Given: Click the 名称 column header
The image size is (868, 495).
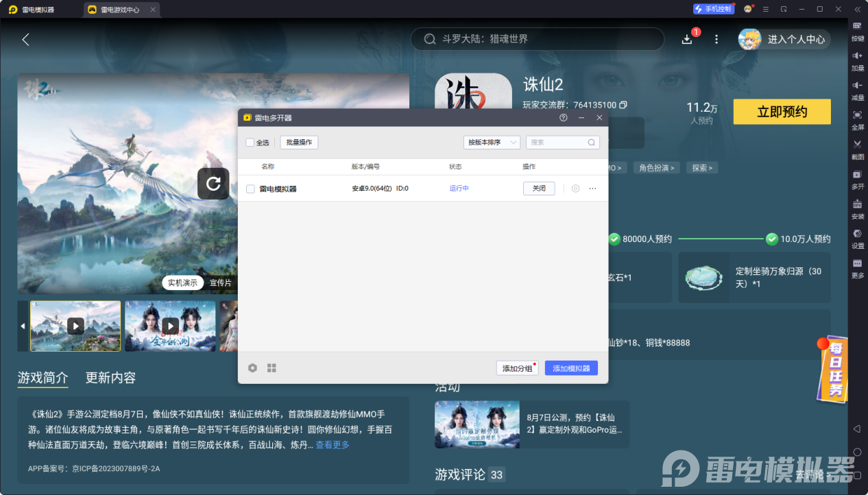Looking at the screenshot, I should pos(268,167).
